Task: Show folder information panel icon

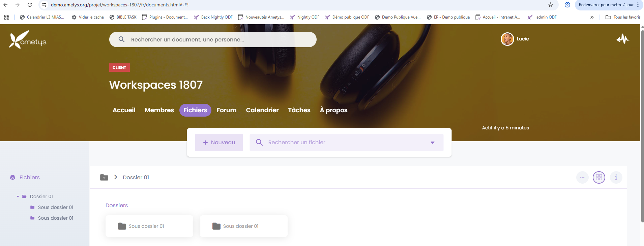Action: [x=616, y=177]
